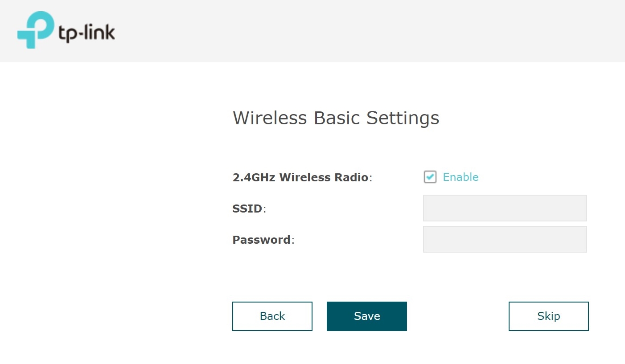Place cursor in the wireless password box
The width and height of the screenshot is (625, 364).
505,239
